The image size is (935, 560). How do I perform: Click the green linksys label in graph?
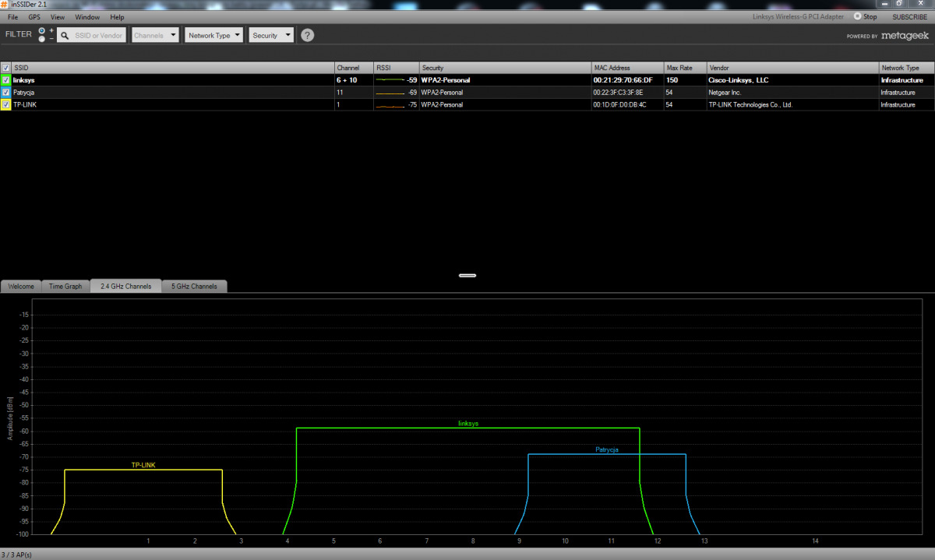coord(468,424)
